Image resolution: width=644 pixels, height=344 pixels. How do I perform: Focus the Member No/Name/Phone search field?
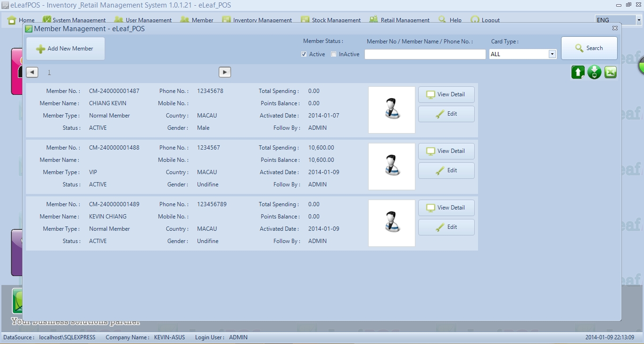[x=425, y=54]
